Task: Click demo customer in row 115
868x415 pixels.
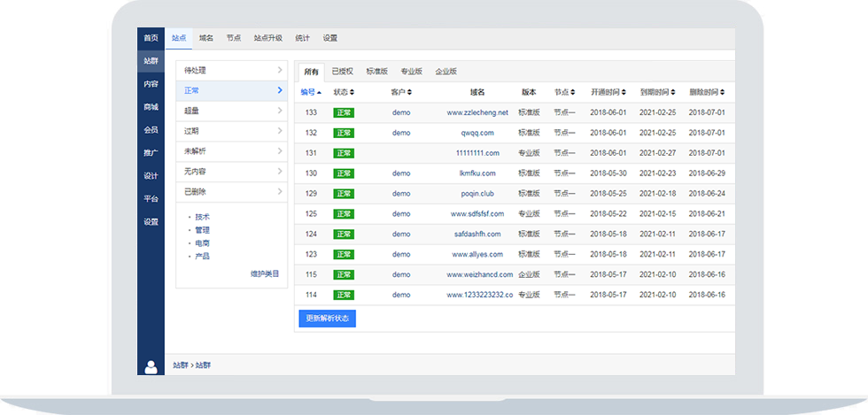Action: [401, 274]
